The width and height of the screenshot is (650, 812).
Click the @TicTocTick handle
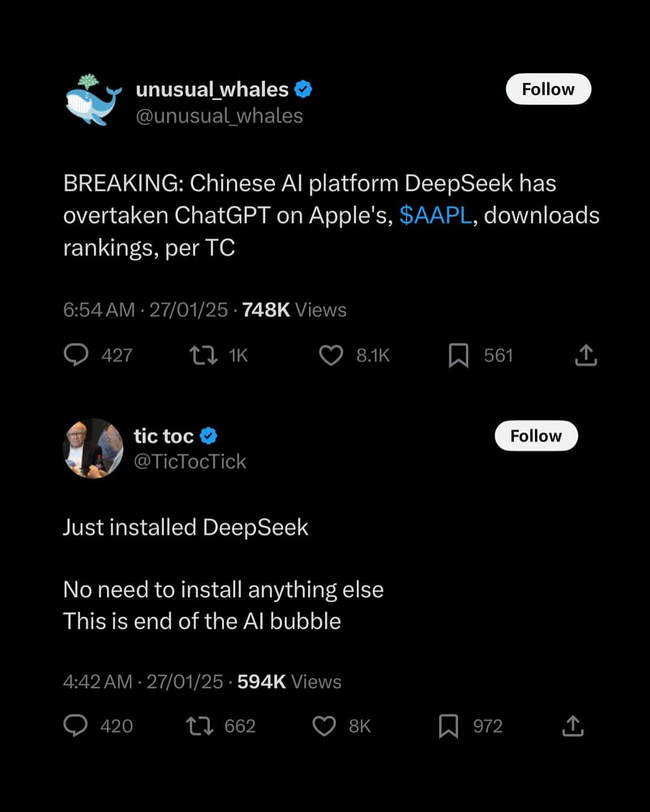[x=190, y=462]
